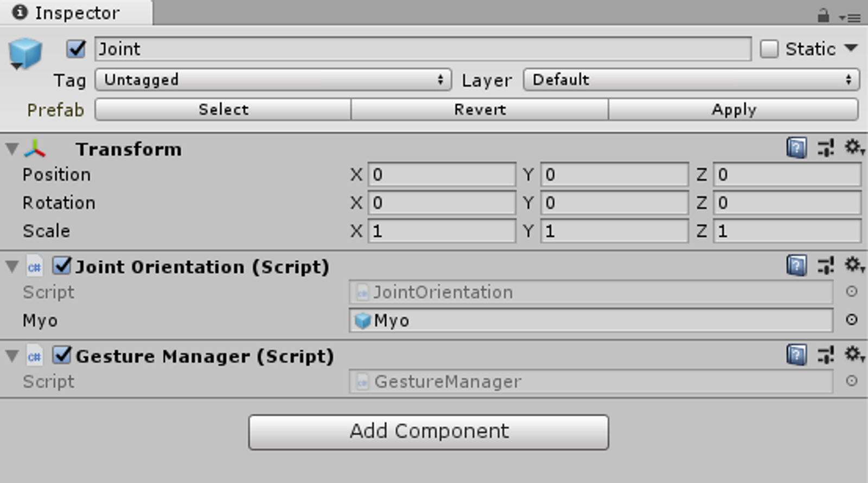868x483 pixels.
Task: Disable the Gesture Manager script checkbox
Action: pyautogui.click(x=62, y=355)
